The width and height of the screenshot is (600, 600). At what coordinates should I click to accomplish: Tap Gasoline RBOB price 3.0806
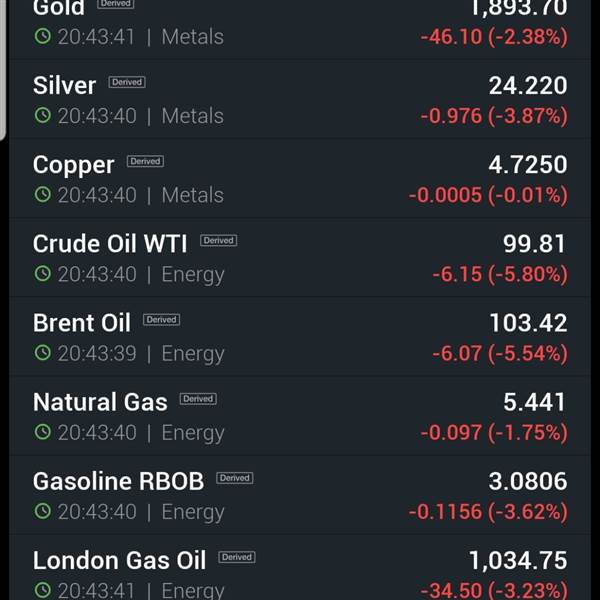[x=528, y=481]
